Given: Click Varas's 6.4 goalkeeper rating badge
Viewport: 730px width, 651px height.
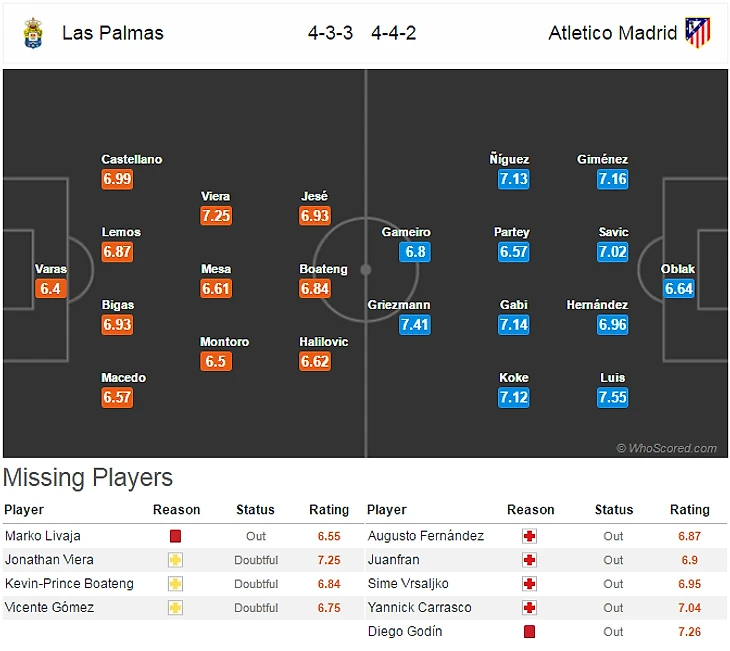Looking at the screenshot, I should click(x=50, y=289).
